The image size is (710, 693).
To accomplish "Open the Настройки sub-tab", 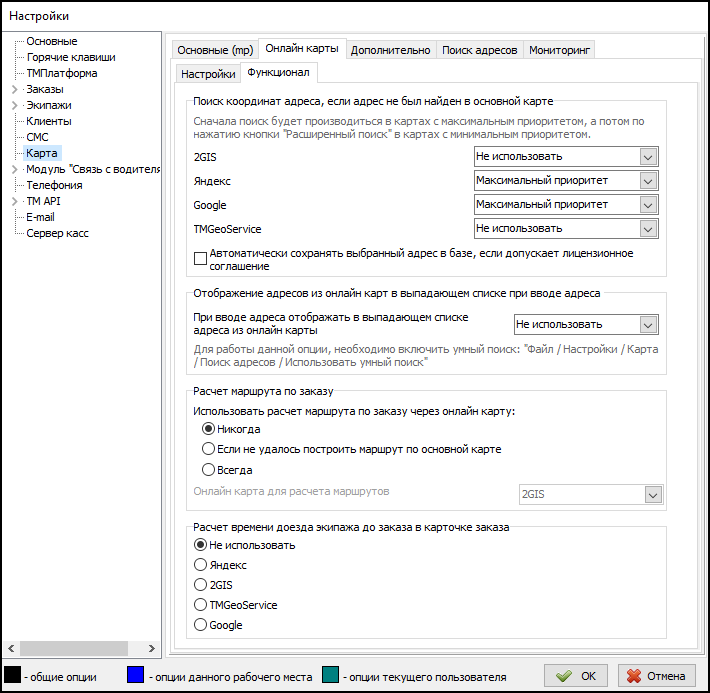I will 208,73.
